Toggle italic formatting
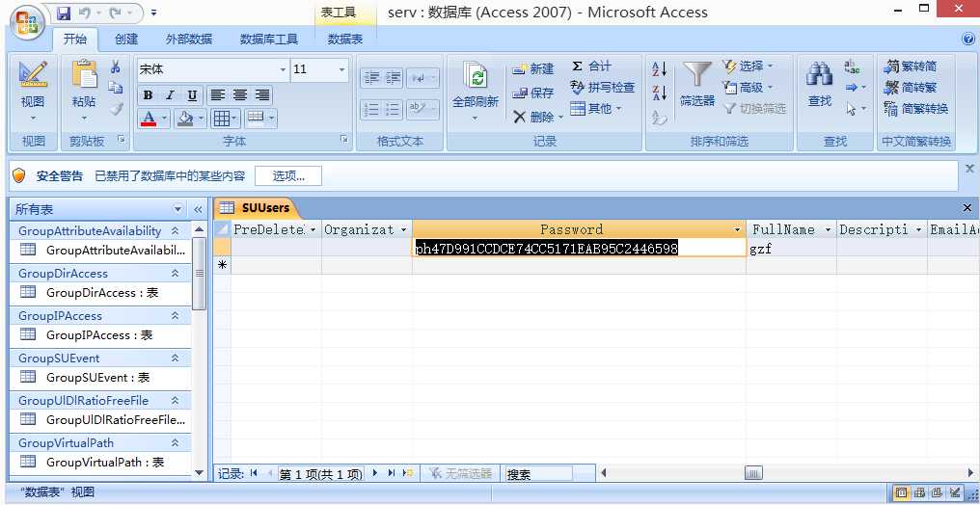 [x=170, y=94]
